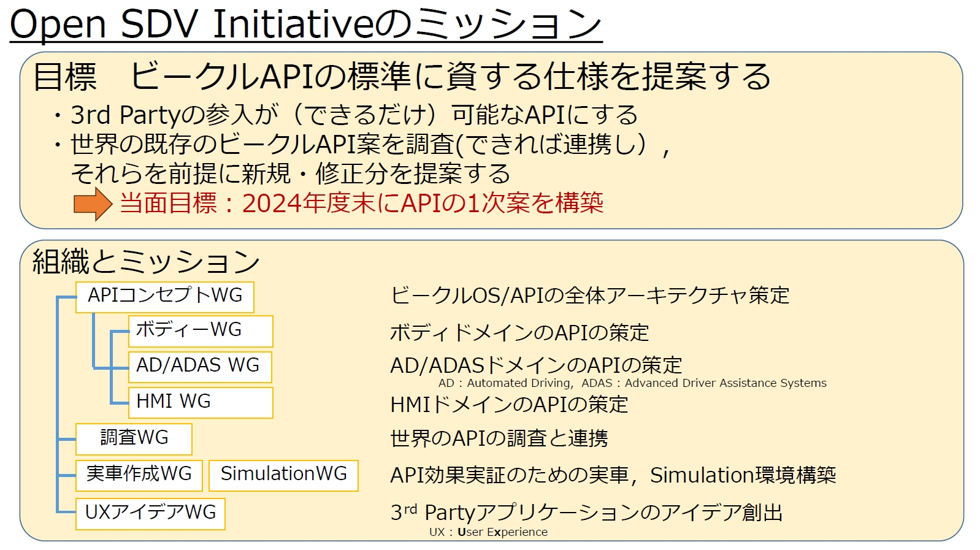Click the footnote 'AD : Automated Driving, ADAS : Advanced Driver Assistance Systems'
This screenshot has width=980, height=550.
[x=632, y=383]
